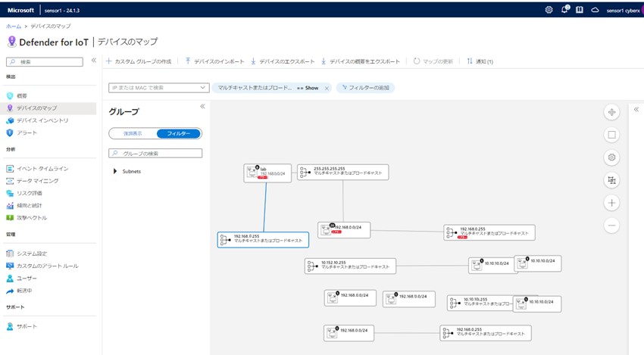Collapse the left navigation with the double-chevron

(x=94, y=61)
